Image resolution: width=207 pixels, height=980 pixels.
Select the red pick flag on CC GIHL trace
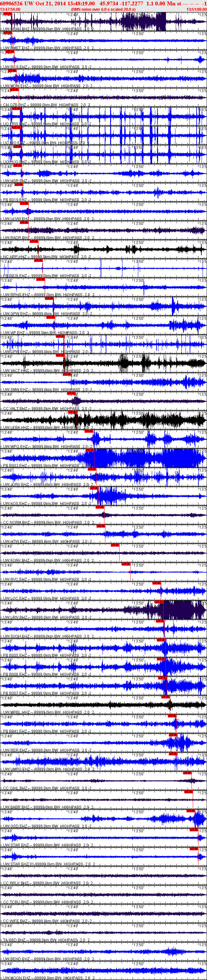point(187,773)
